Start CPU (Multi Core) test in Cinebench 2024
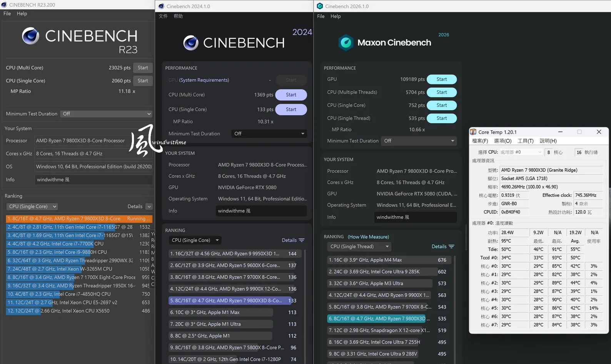 (x=291, y=95)
